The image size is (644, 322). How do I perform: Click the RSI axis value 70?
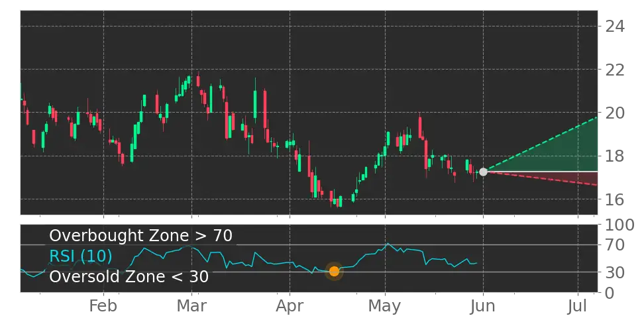(615, 245)
